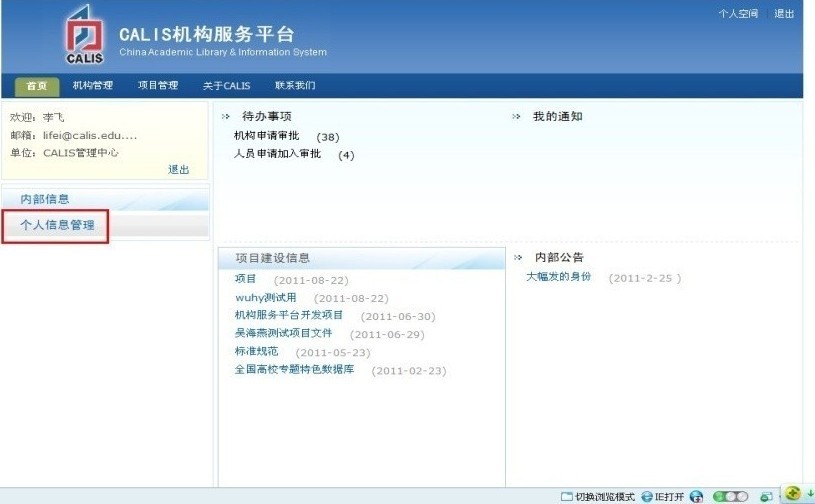Click the green down arrow in status bar
This screenshot has width=815, height=504.
[809, 494]
